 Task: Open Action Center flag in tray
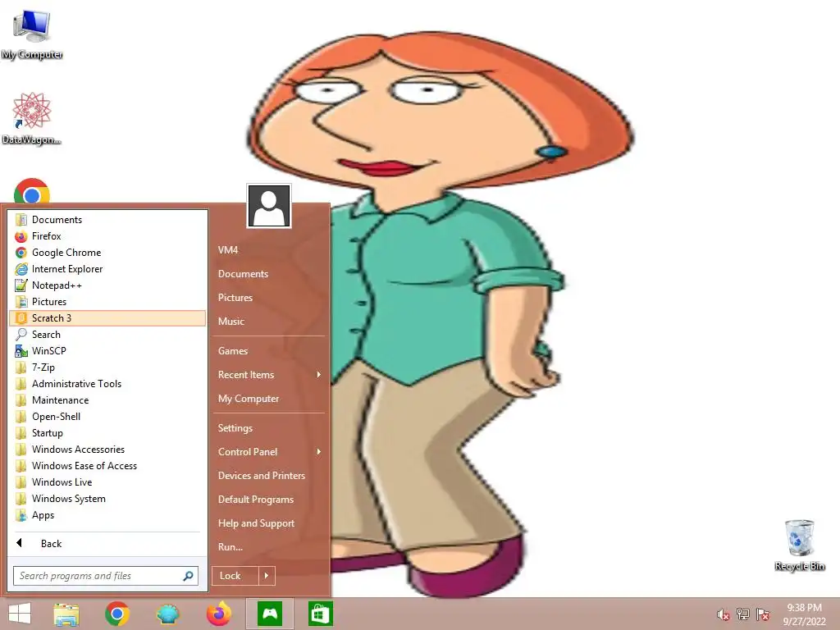(763, 614)
